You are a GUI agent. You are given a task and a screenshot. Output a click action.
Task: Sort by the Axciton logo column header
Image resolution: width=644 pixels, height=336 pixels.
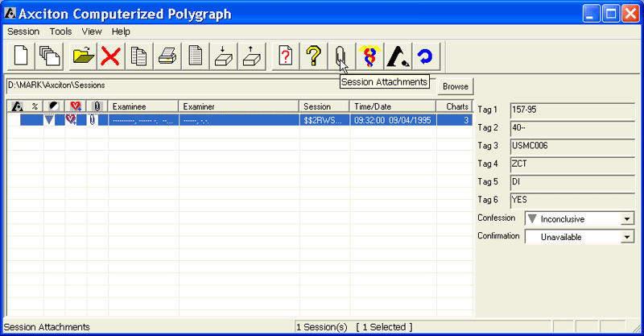17,106
